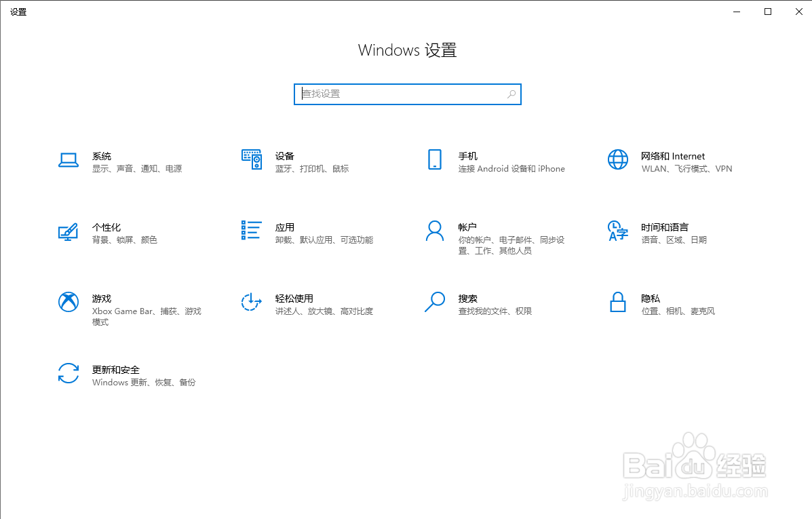Click the search box magnifier icon
Image resolution: width=812 pixels, height=519 pixels.
(x=511, y=94)
